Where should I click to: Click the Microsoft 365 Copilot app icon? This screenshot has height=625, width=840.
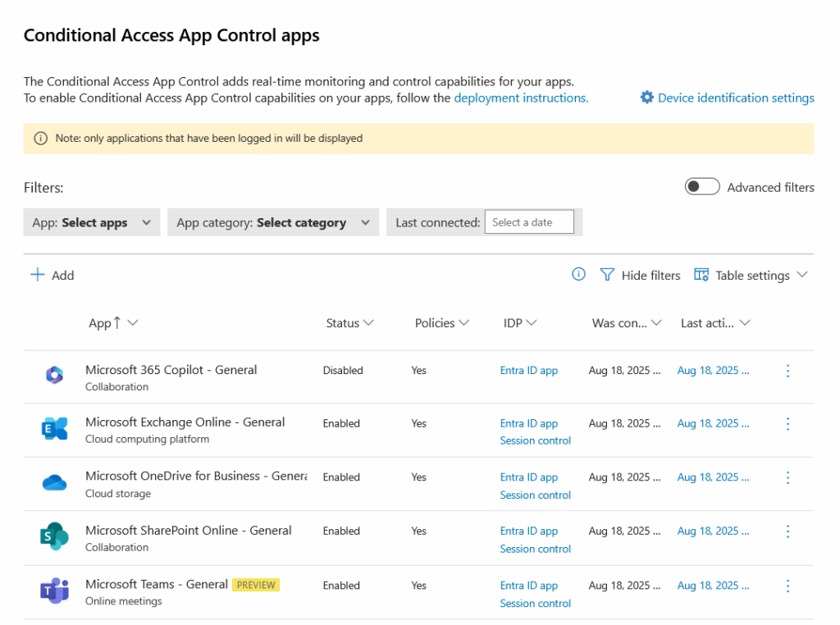(x=54, y=376)
